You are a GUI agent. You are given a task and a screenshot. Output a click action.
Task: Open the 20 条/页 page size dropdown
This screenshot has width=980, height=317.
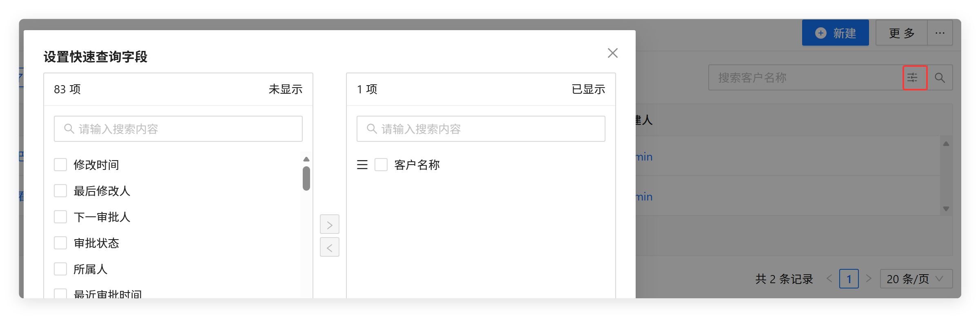(916, 279)
